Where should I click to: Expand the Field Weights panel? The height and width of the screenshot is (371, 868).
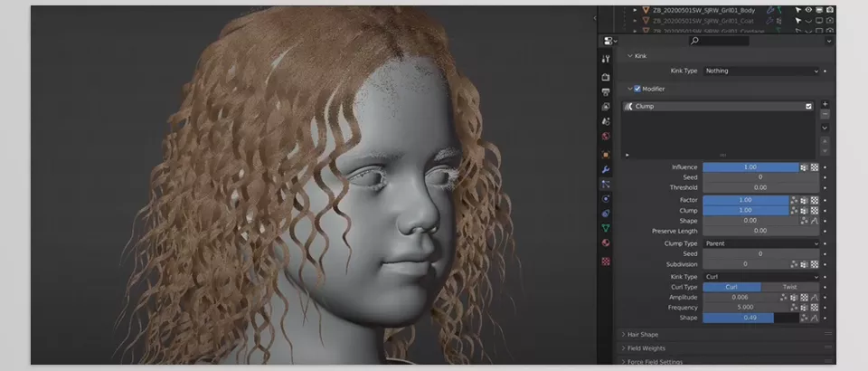coord(623,348)
